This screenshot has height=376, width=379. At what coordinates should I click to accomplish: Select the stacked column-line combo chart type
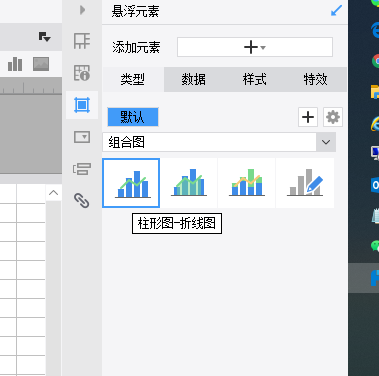[x=247, y=183]
